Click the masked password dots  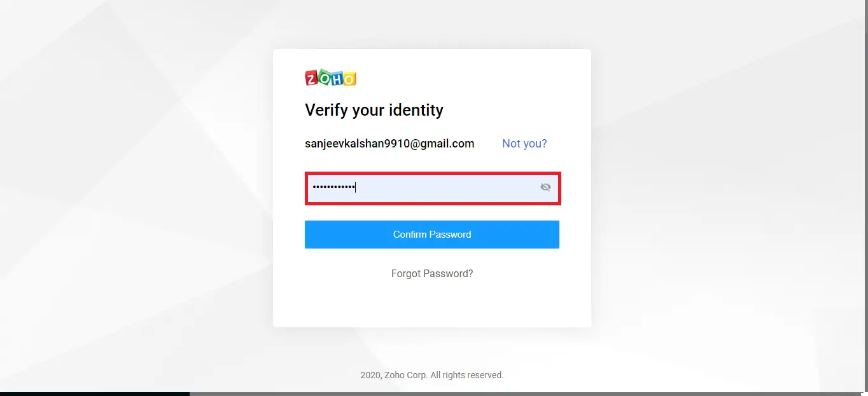333,187
